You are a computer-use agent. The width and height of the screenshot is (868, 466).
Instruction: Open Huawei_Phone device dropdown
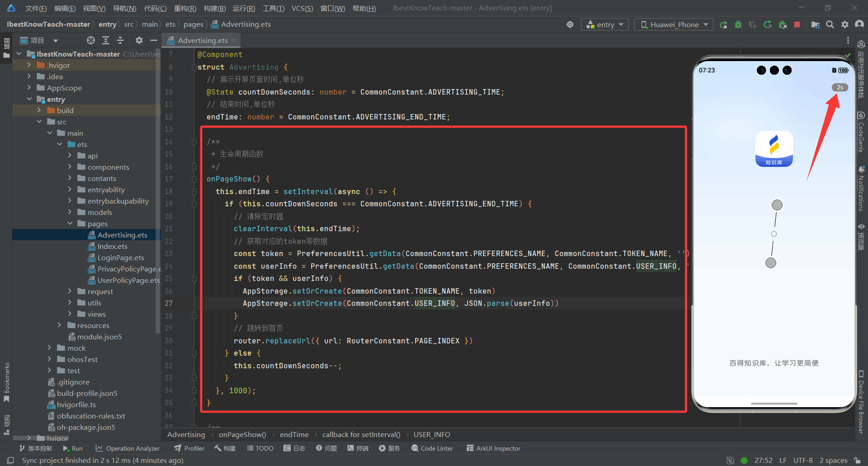[674, 24]
